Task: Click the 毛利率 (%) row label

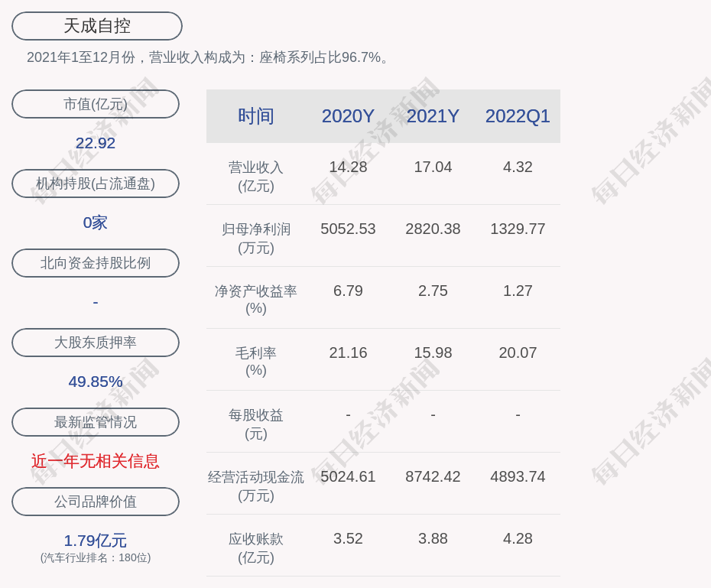Action: pyautogui.click(x=256, y=362)
